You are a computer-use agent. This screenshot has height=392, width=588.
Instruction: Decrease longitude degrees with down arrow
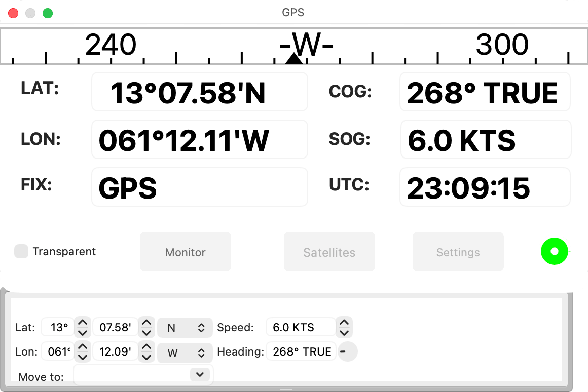tap(83, 357)
